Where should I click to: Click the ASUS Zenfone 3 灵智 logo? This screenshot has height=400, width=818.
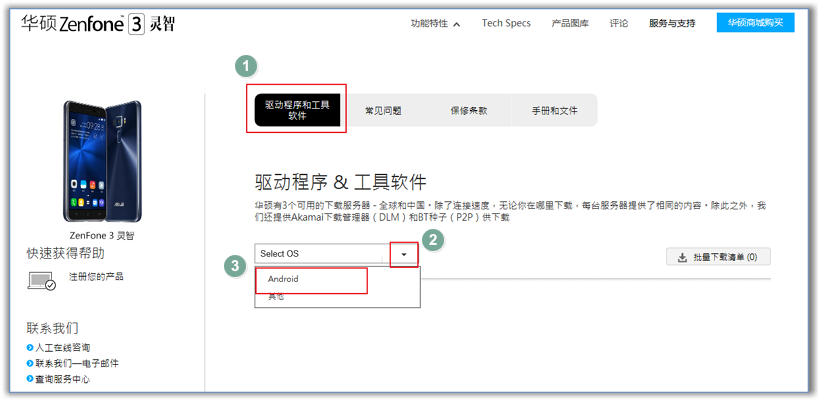tap(98, 23)
